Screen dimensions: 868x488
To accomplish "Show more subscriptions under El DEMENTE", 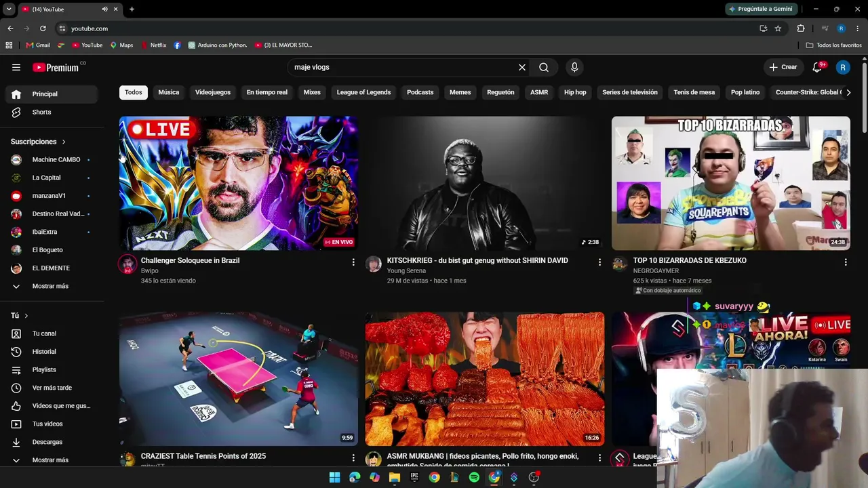I will pyautogui.click(x=49, y=286).
